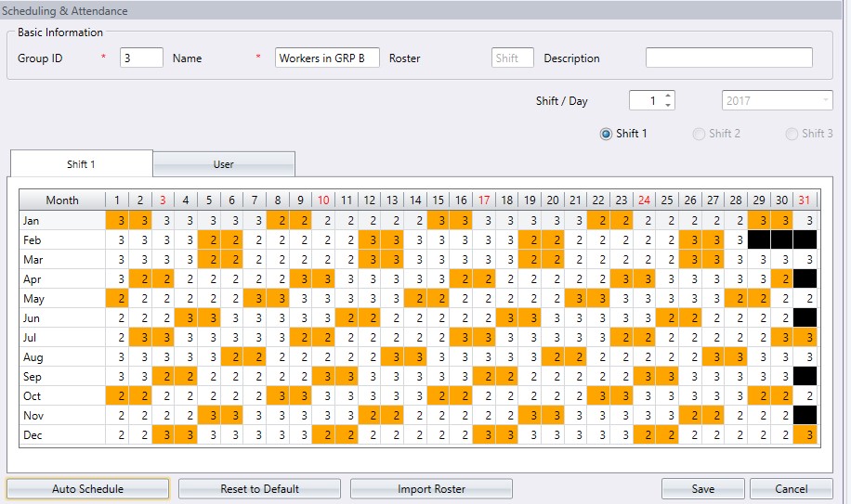Click the day 15 column header
This screenshot has width=851, height=504.
pyautogui.click(x=438, y=200)
